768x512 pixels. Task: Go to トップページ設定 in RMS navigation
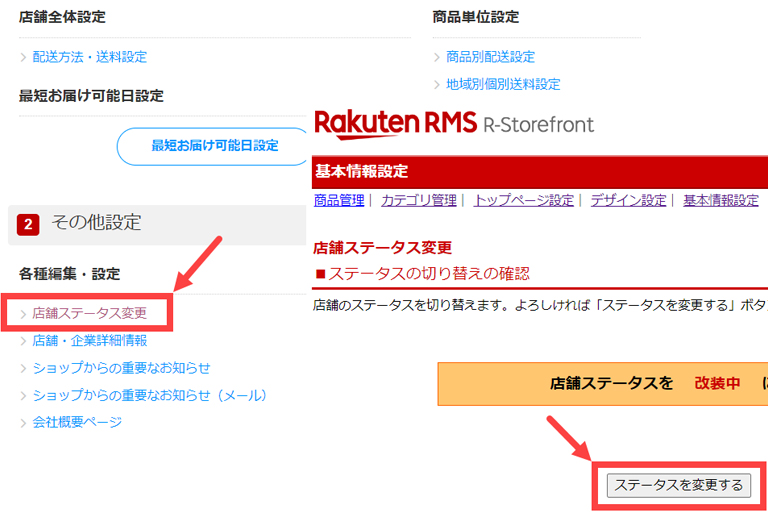[524, 200]
